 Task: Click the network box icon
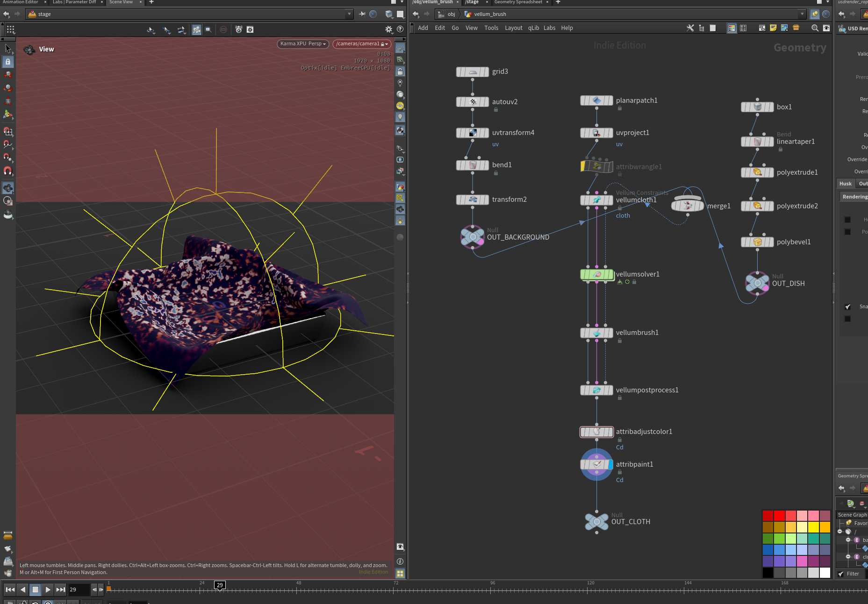click(x=762, y=28)
